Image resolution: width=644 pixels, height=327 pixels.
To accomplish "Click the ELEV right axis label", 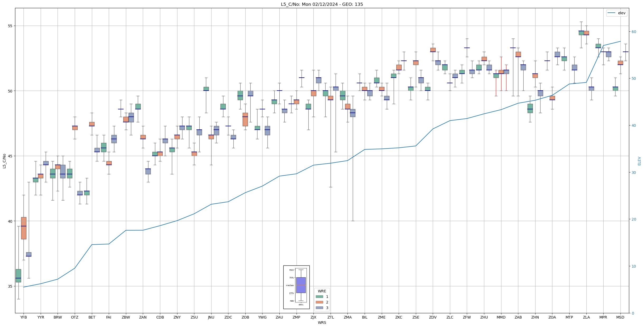I will pyautogui.click(x=639, y=161).
